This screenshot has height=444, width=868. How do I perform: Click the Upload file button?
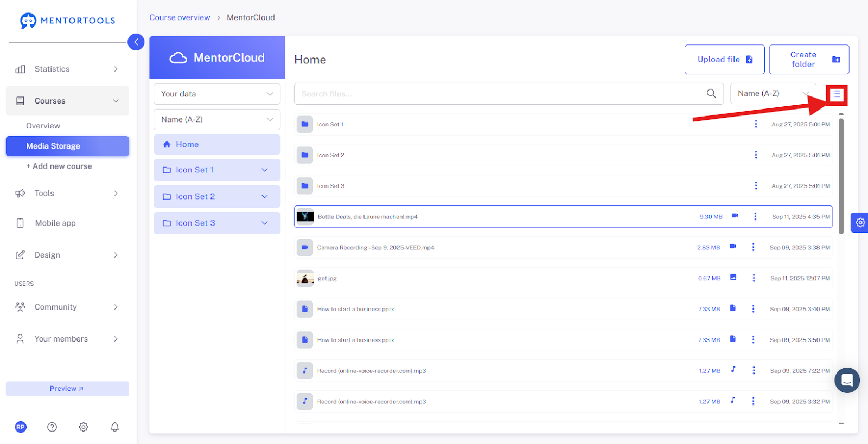[725, 60]
